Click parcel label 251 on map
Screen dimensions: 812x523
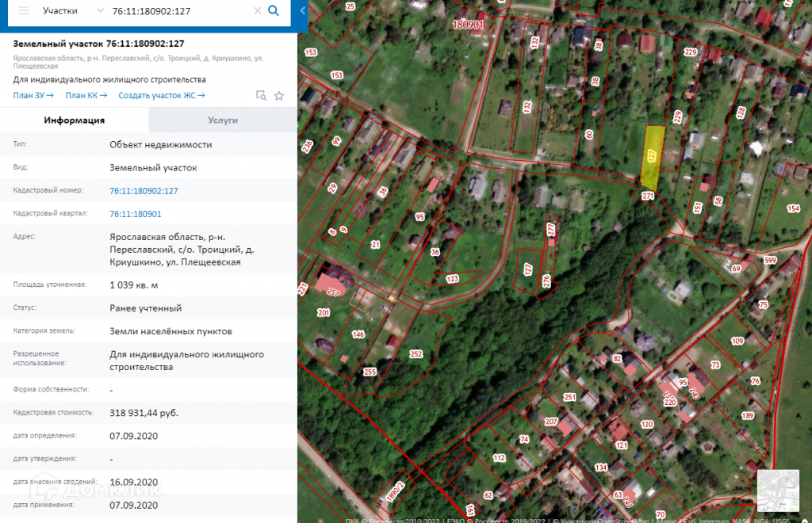tap(569, 397)
